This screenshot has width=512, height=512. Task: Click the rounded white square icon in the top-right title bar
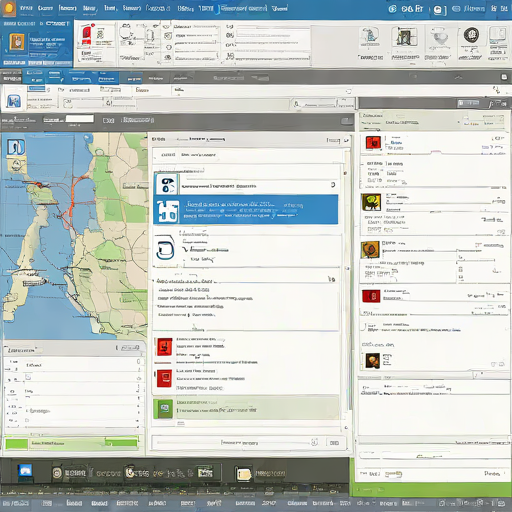[439, 10]
